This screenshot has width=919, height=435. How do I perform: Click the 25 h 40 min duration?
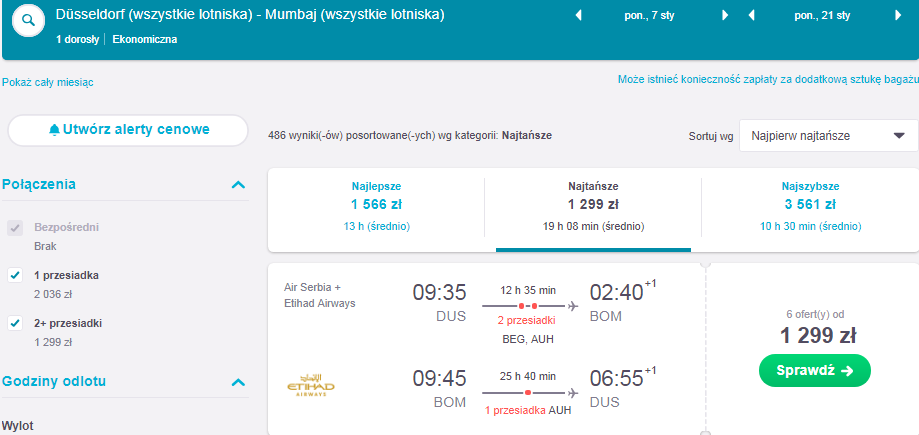pos(528,376)
